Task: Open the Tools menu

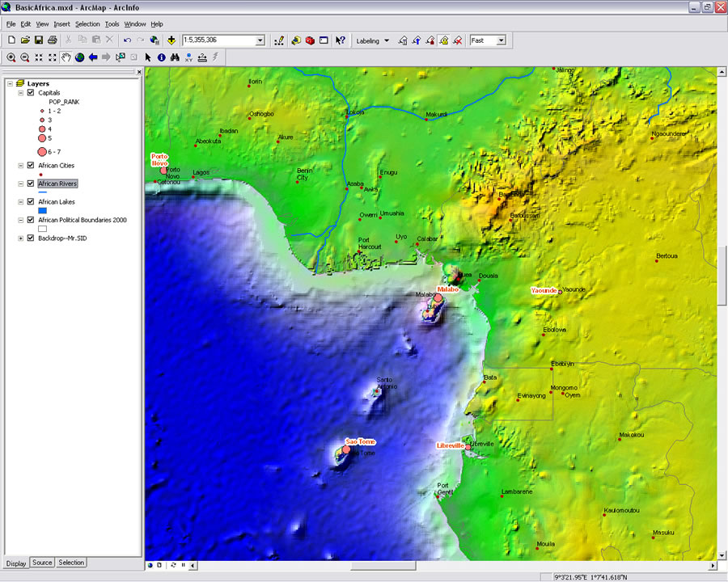Action: tap(112, 24)
